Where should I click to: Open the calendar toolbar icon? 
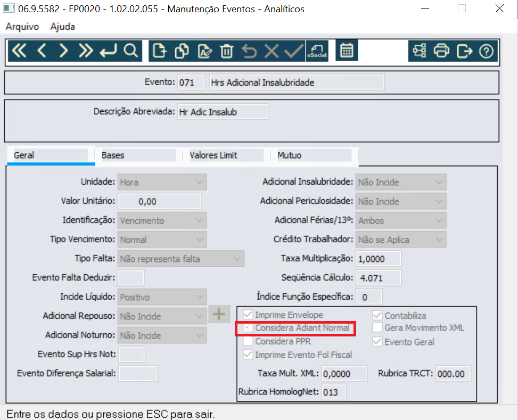(x=347, y=51)
